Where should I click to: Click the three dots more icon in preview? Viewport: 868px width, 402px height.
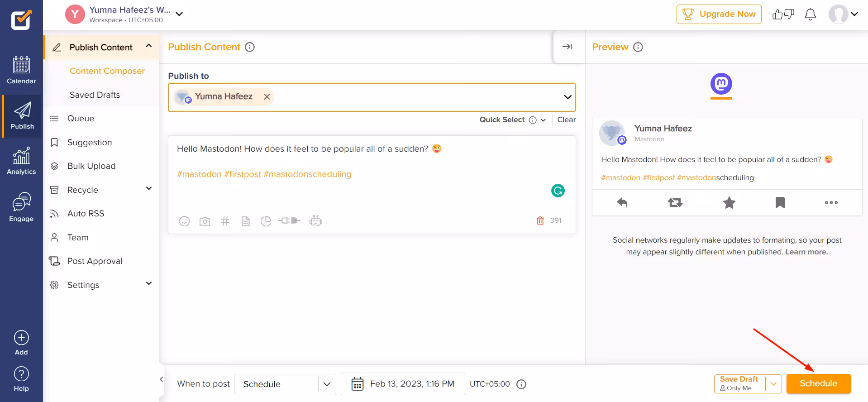(x=831, y=202)
